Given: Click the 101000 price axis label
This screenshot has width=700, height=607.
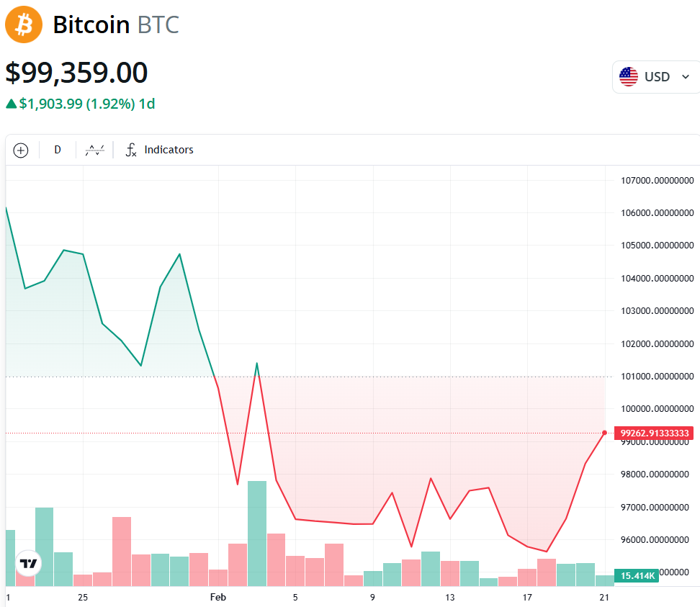Looking at the screenshot, I should [x=657, y=377].
